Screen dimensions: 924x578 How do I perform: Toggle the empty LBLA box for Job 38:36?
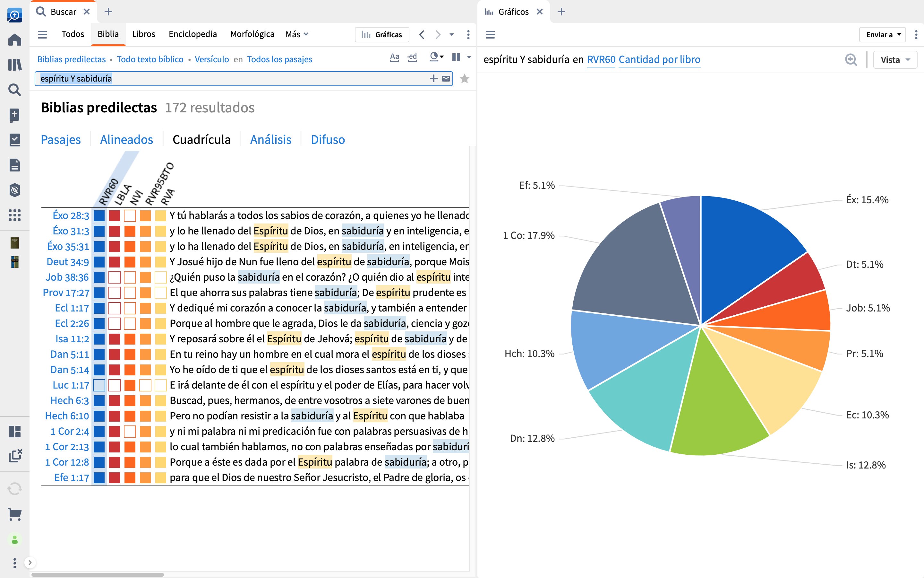[x=115, y=277]
